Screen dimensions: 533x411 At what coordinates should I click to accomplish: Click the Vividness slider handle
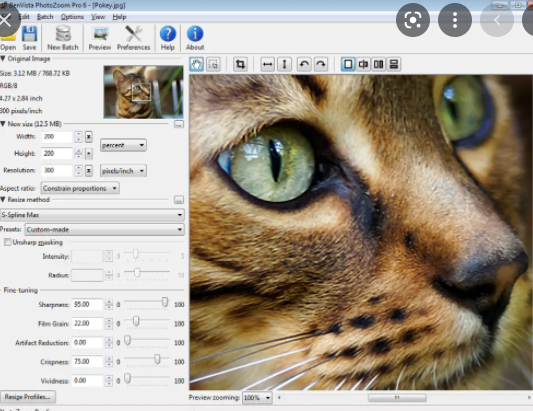click(127, 378)
